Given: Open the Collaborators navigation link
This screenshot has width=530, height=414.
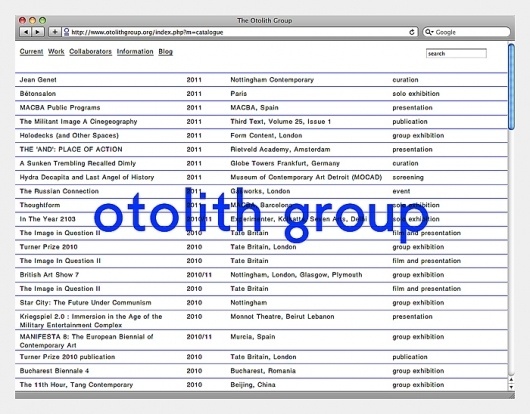Looking at the screenshot, I should (x=90, y=52).
